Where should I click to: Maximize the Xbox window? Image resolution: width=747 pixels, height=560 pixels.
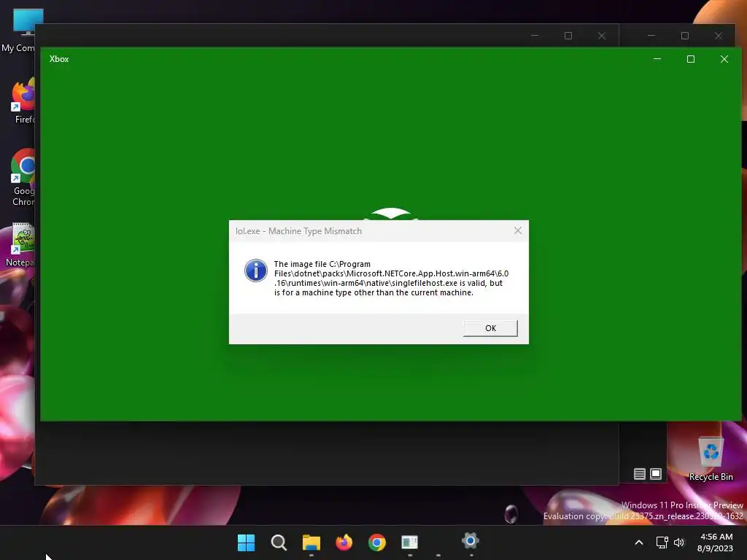[x=690, y=59]
